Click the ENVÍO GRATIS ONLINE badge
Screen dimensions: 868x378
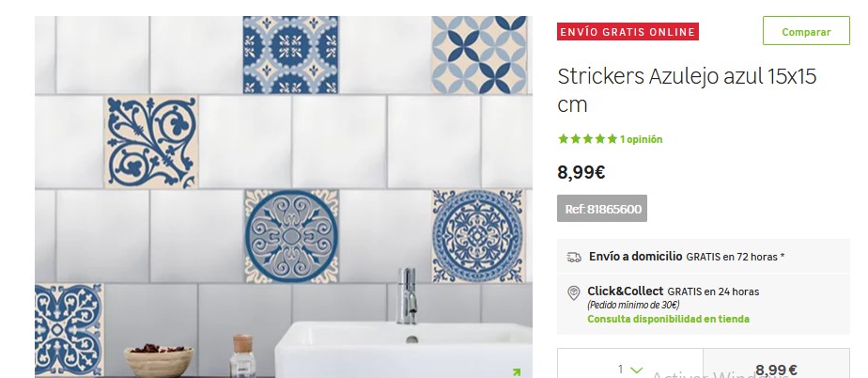click(628, 32)
